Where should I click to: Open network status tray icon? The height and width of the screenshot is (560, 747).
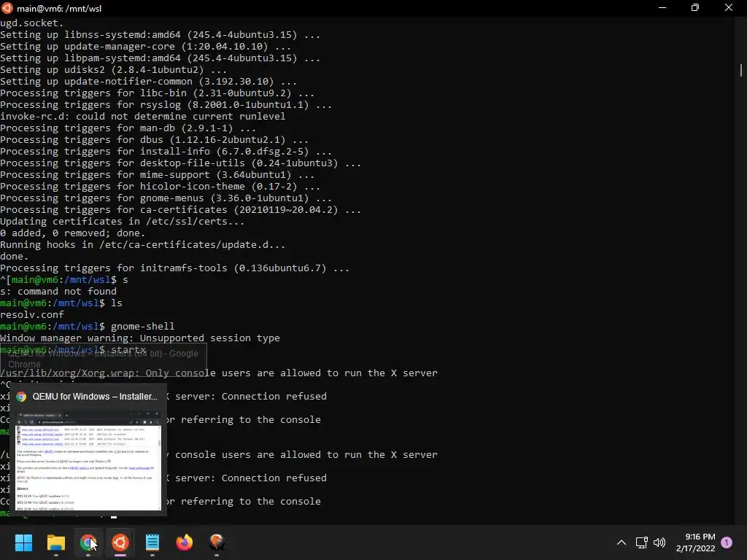[641, 542]
